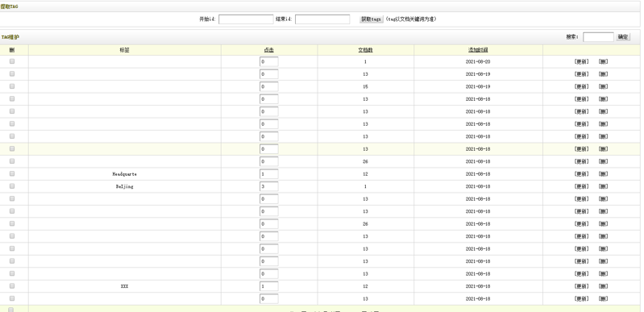Click 删 in the 2021-08-20 row
The width and height of the screenshot is (644, 312).
point(603,61)
